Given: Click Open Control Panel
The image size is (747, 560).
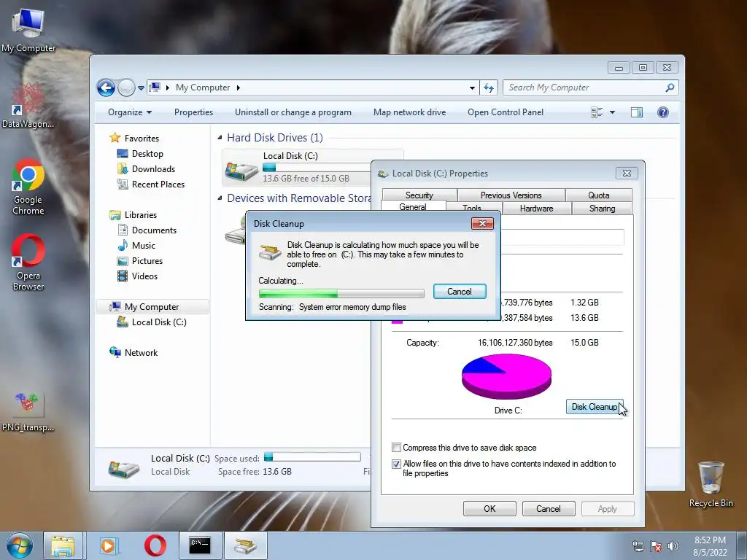Looking at the screenshot, I should pos(506,112).
